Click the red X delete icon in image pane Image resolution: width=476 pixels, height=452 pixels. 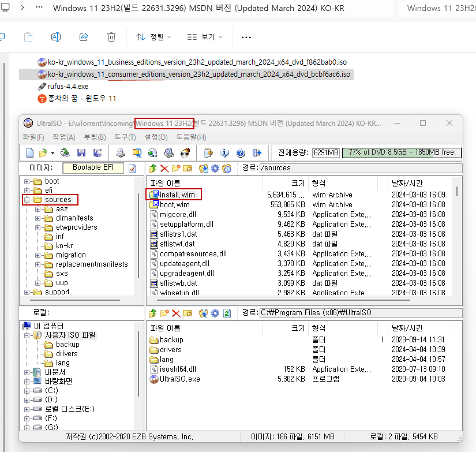pos(164,168)
